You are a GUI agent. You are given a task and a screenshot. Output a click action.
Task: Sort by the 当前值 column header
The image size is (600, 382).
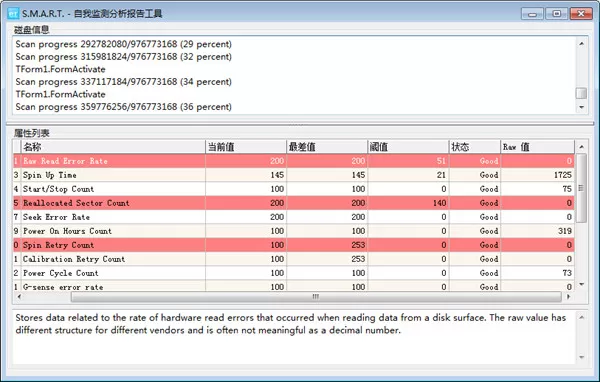[246, 147]
